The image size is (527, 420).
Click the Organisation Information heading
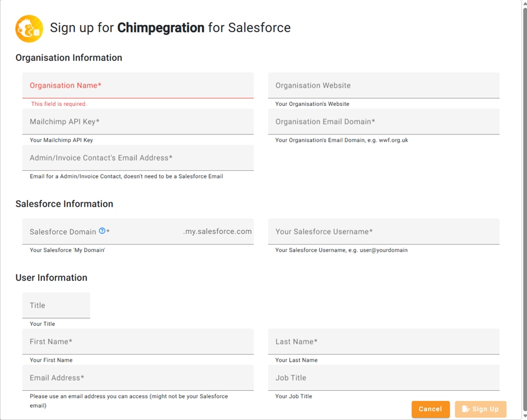tap(69, 58)
